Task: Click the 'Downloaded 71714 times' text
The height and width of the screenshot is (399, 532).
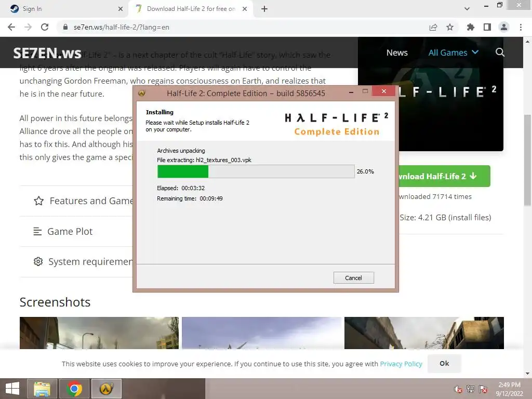Action: point(435,196)
